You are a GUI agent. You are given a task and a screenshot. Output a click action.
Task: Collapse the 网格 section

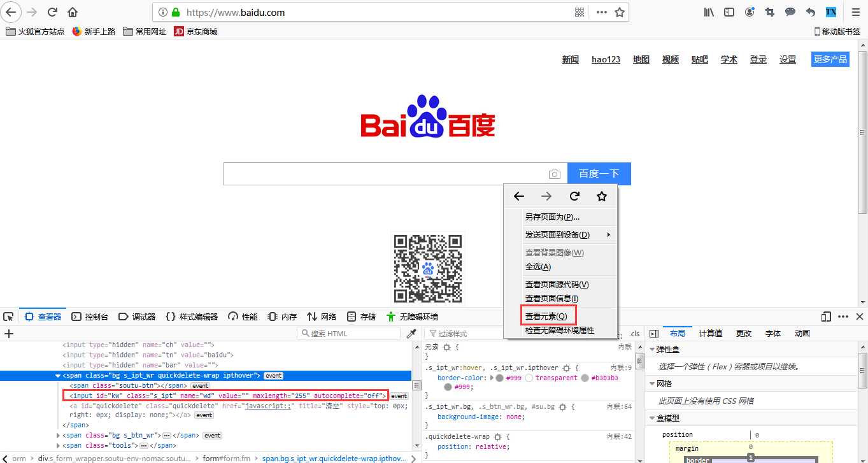coord(652,383)
